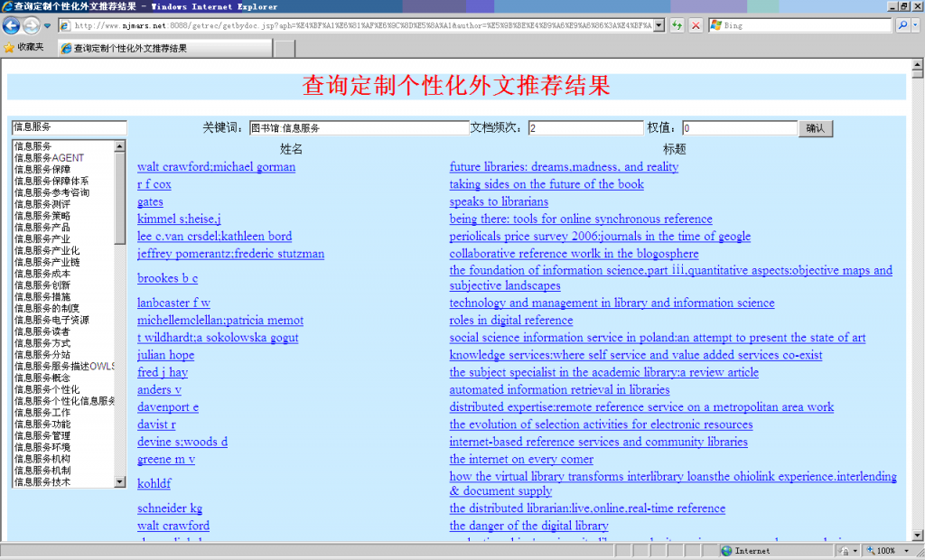Open title the danger of the digital library
Viewport: 925px width, 560px height.
click(528, 526)
